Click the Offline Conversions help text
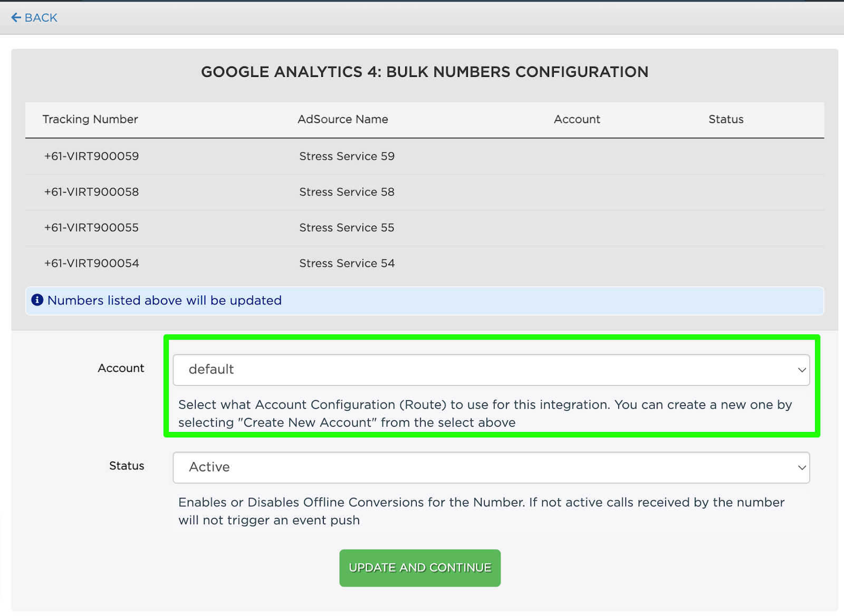This screenshot has width=844, height=616. 482,511
